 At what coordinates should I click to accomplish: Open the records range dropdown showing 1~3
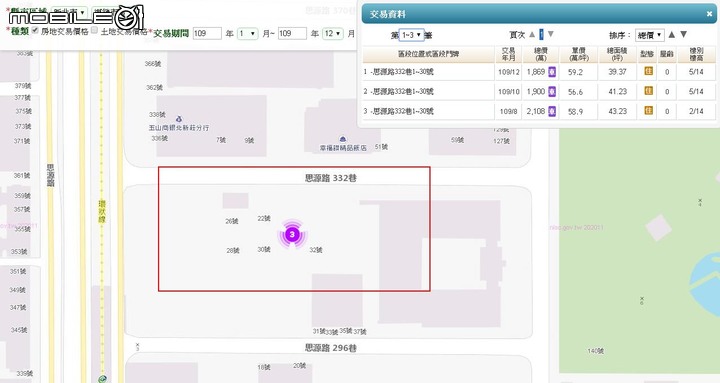pyautogui.click(x=411, y=35)
